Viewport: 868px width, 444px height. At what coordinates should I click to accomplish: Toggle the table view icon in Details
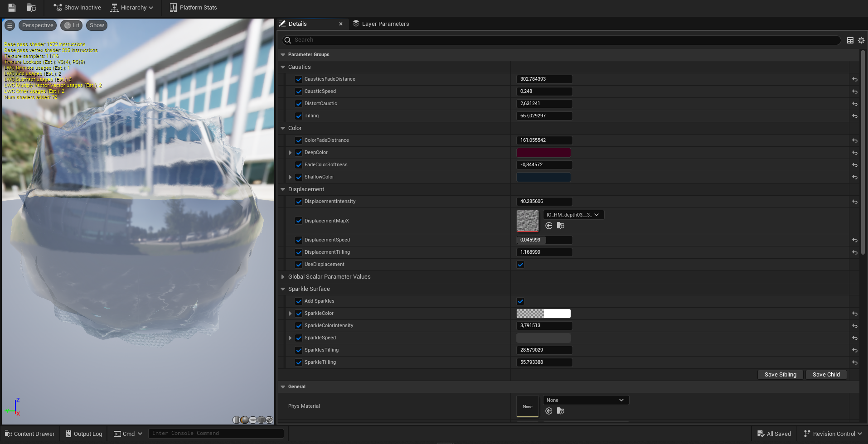tap(850, 40)
